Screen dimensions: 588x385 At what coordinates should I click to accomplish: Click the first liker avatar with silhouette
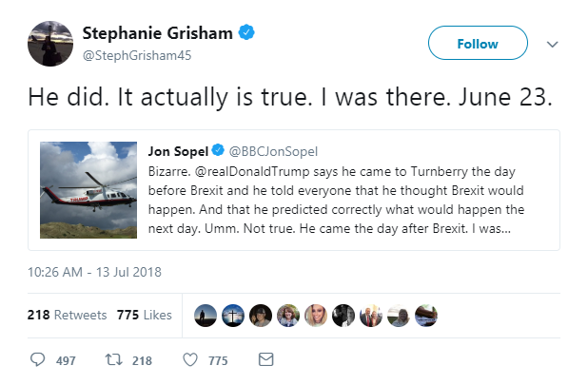click(x=206, y=315)
